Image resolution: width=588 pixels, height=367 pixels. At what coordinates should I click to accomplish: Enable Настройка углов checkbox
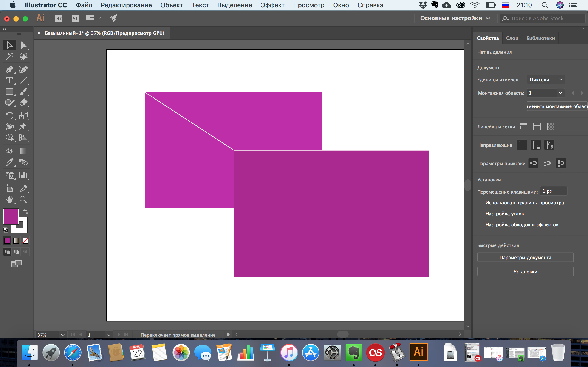pos(480,214)
